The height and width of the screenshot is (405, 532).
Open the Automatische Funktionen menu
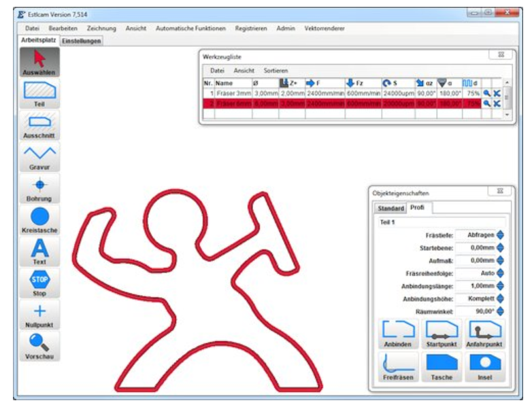pyautogui.click(x=190, y=29)
